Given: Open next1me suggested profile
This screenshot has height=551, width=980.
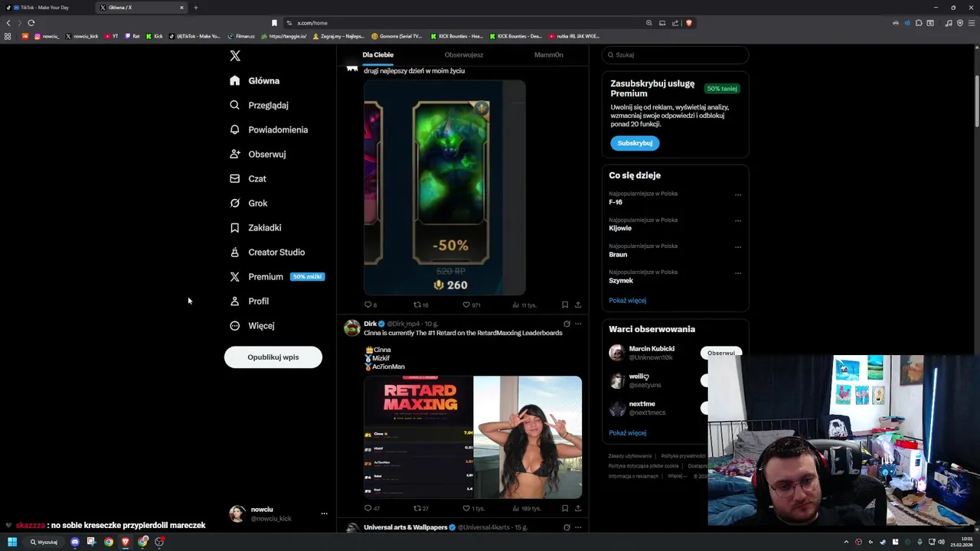Looking at the screenshot, I should click(x=642, y=404).
